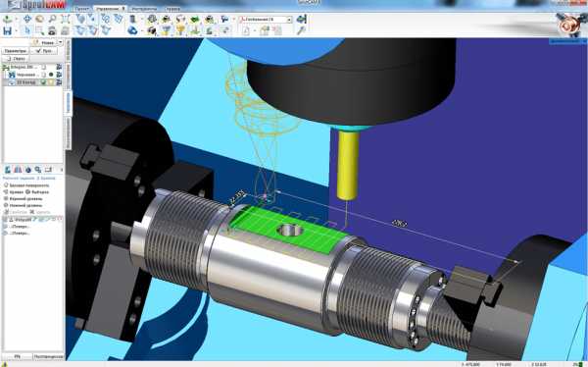Open the 'Проект' tab
588x367 pixels.
(81, 8)
